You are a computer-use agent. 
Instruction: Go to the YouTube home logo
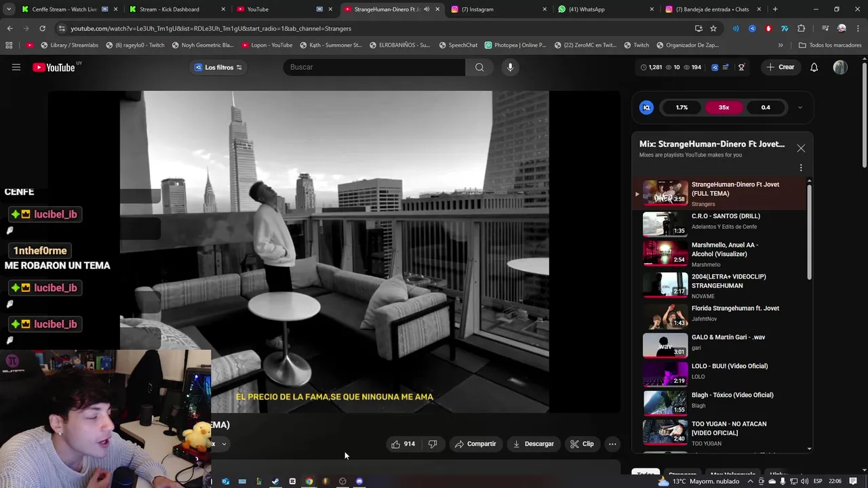pos(54,67)
